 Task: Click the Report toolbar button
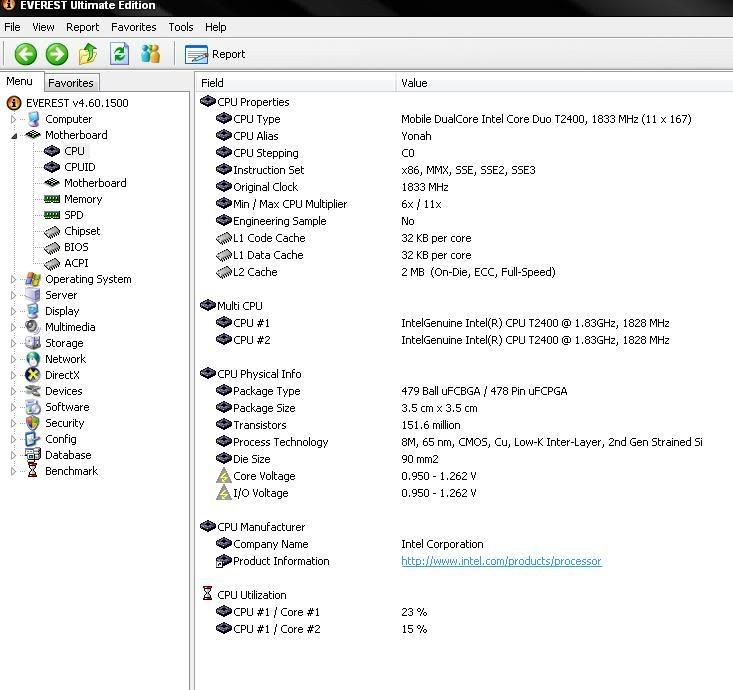click(x=215, y=54)
